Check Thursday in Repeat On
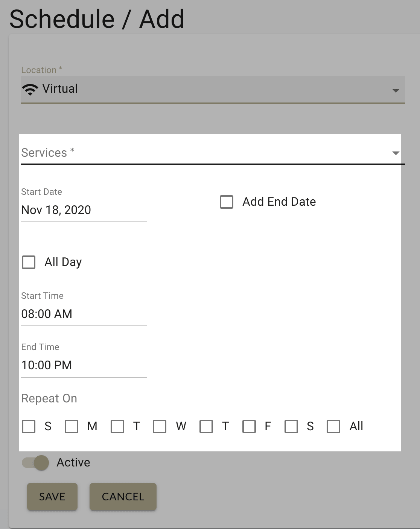Screen dimensions: 420x529 pos(206,426)
